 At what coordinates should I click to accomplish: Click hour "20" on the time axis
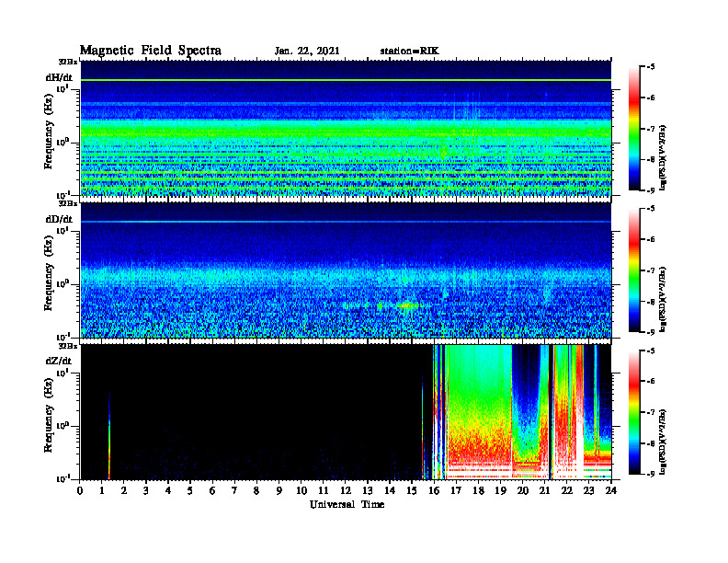click(523, 490)
